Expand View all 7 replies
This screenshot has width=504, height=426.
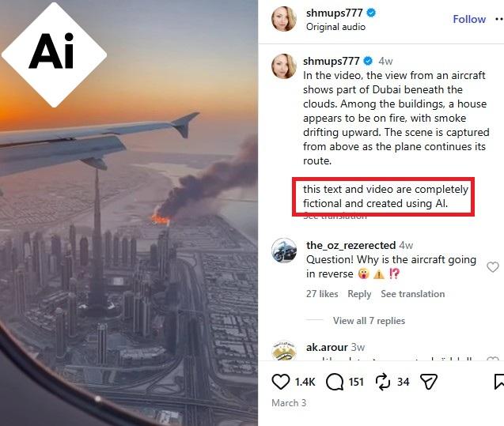(x=369, y=321)
